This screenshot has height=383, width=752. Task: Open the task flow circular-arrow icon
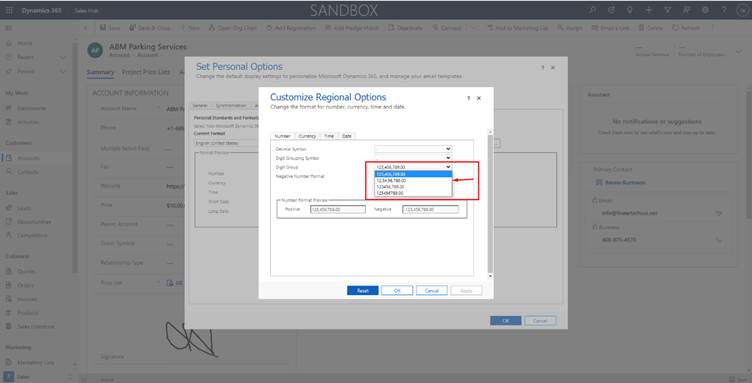coord(611,10)
